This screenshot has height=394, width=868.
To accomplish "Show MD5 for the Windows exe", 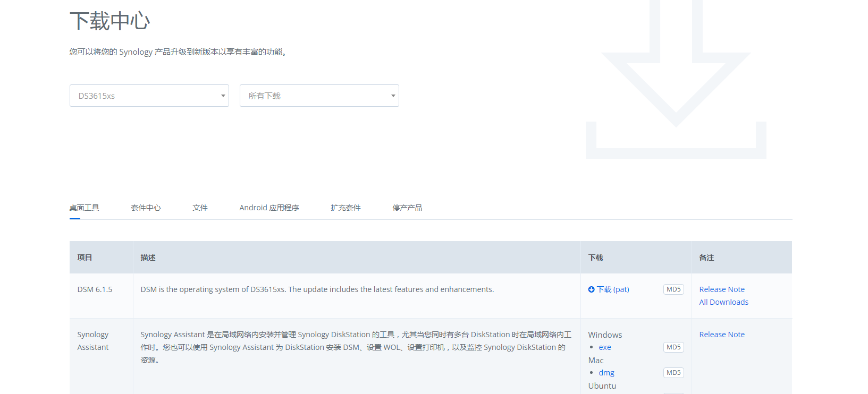I will click(x=673, y=347).
